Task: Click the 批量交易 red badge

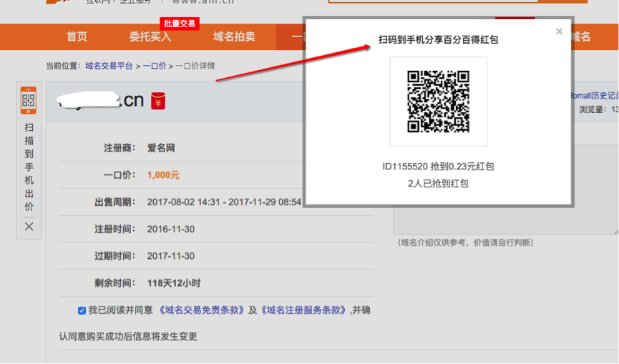Action: (x=180, y=24)
